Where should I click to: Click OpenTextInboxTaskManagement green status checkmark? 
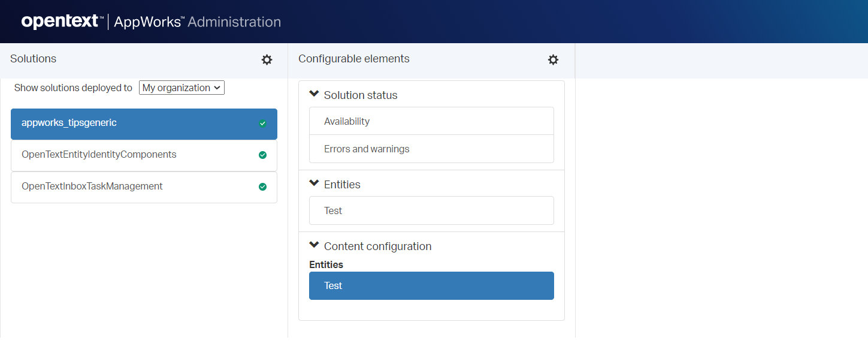pos(262,186)
